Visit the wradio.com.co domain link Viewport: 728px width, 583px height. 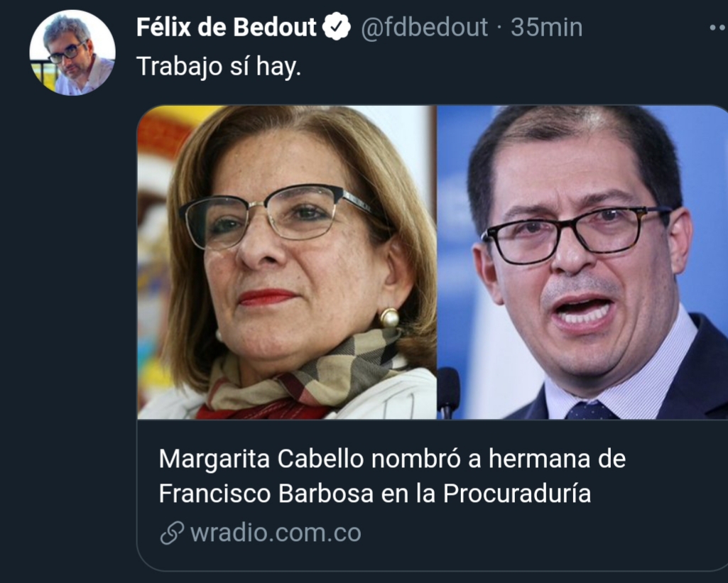tap(276, 533)
